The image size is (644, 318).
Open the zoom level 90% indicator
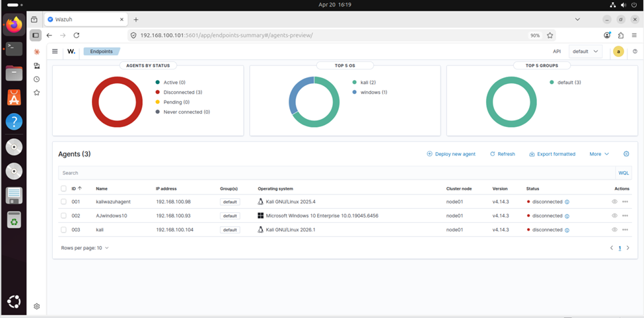pos(535,36)
